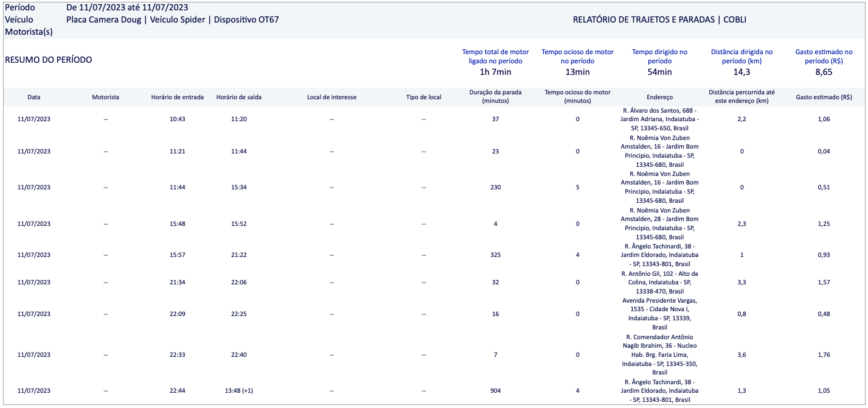
Task: Click the 'Horário de saída' column header
Action: coord(239,97)
